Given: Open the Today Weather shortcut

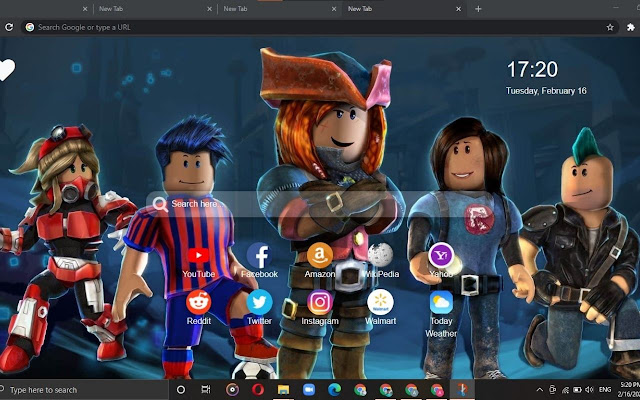Looking at the screenshot, I should 441,302.
